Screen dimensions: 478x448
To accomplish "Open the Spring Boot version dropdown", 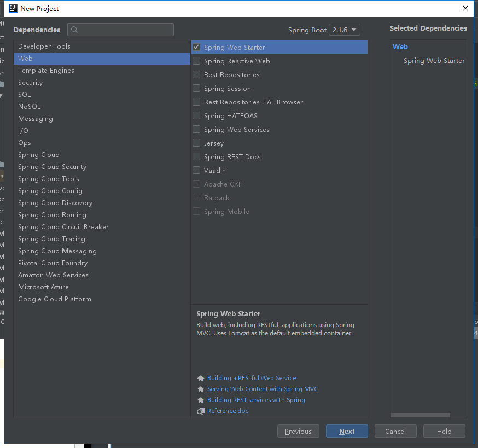I will (x=345, y=30).
